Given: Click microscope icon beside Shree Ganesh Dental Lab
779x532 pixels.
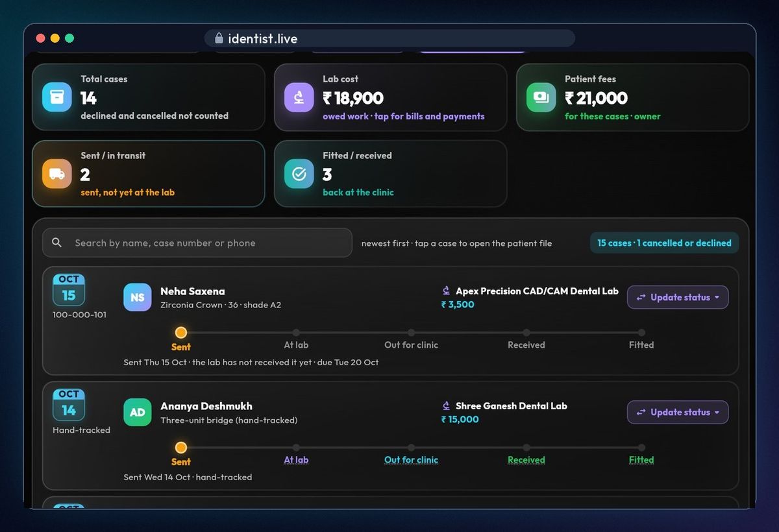Looking at the screenshot, I should (x=446, y=406).
